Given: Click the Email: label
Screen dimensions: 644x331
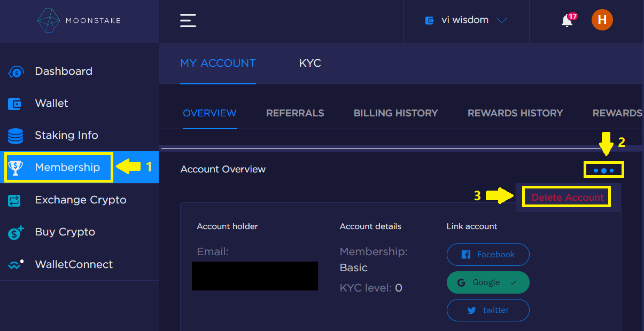Looking at the screenshot, I should click(x=212, y=251).
